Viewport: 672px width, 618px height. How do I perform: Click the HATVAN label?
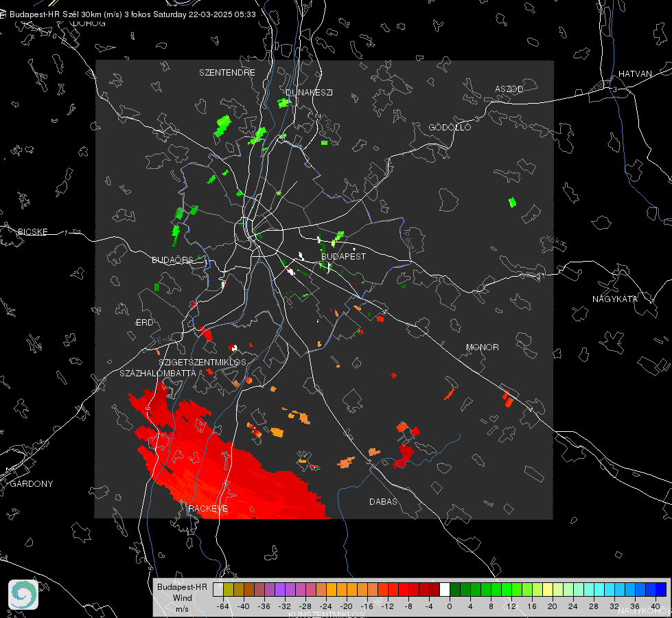coord(635,74)
